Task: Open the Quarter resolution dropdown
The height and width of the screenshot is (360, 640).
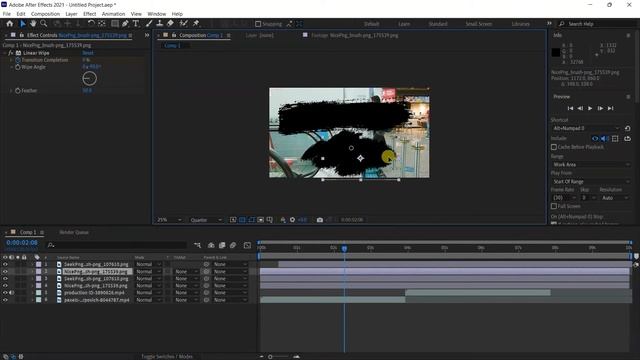Action: pyautogui.click(x=206, y=220)
